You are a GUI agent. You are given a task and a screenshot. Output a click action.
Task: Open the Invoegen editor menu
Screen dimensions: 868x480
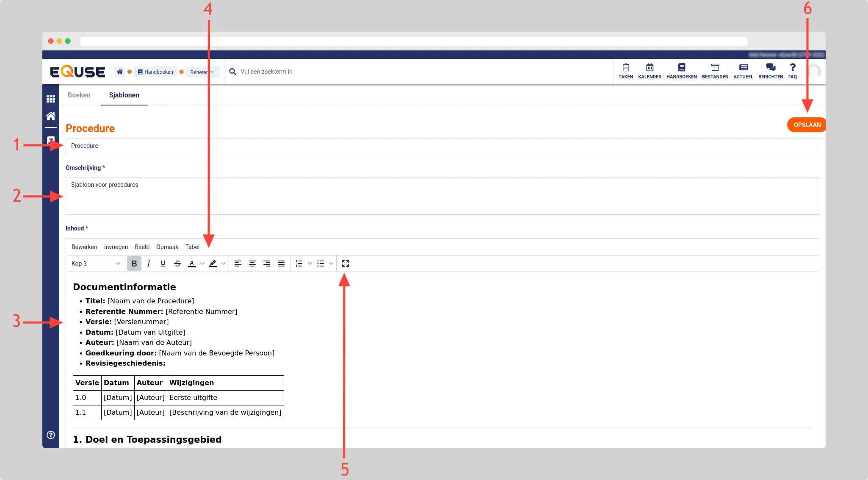[116, 247]
